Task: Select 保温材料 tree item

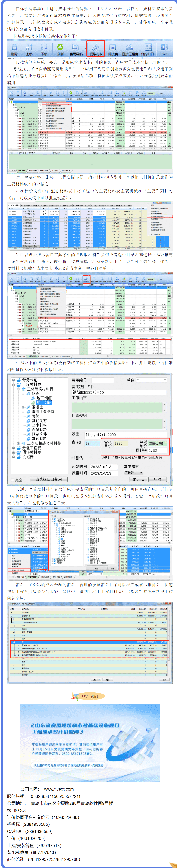Action: point(39,430)
